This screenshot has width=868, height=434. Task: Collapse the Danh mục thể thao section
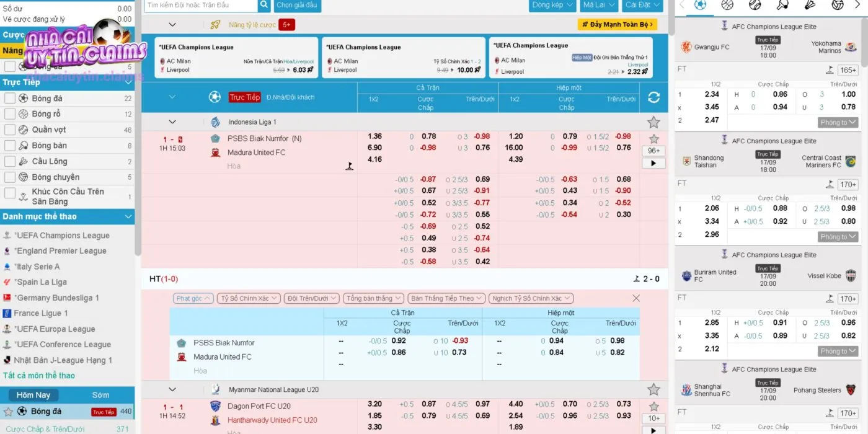pos(128,216)
